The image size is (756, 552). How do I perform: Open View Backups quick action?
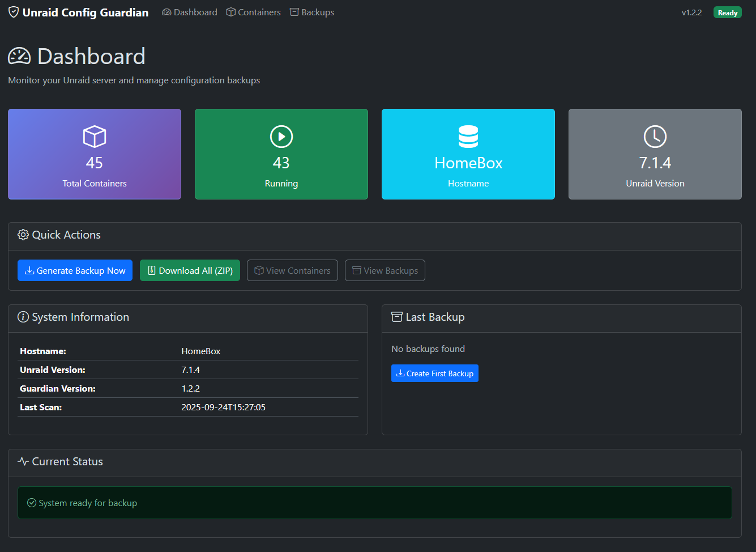pos(385,270)
